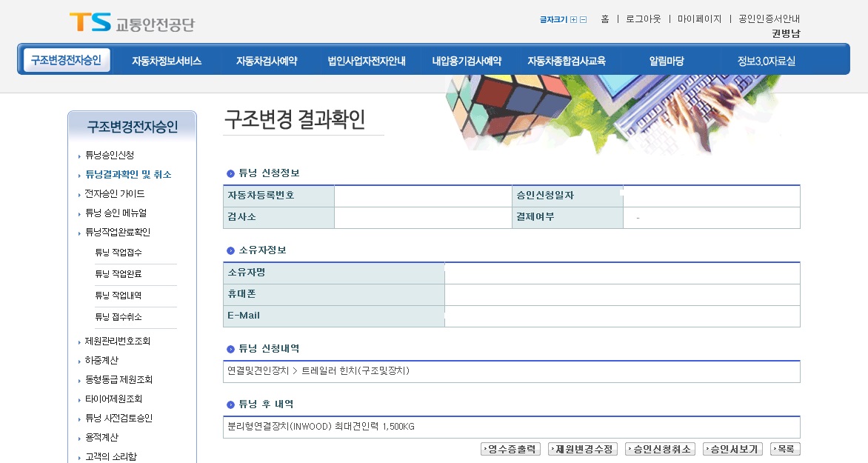Expand 튜닝작업완료확인 in sidebar
868x463 pixels.
tap(118, 233)
